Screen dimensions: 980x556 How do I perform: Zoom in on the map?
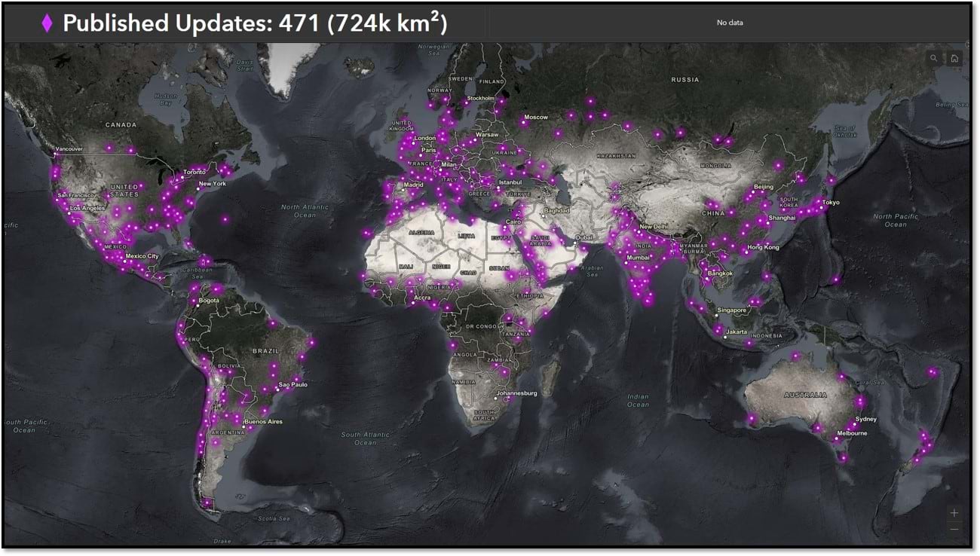pyautogui.click(x=954, y=512)
